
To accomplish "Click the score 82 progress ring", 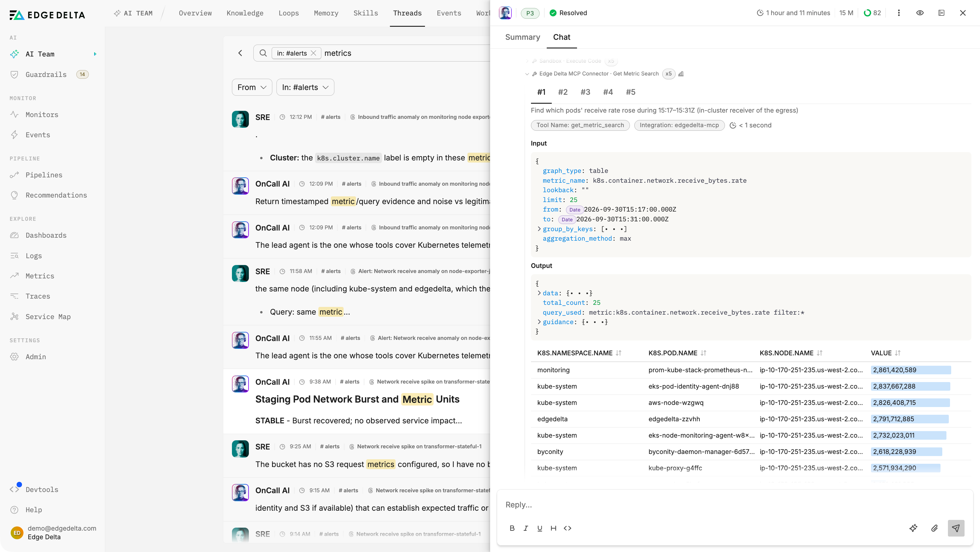I will pos(867,13).
